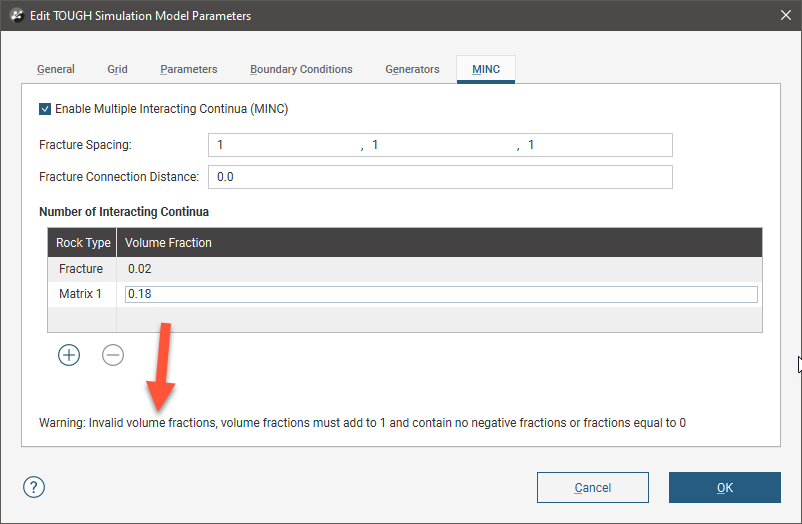Open the Generators tab
The image size is (802, 524).
pos(412,69)
